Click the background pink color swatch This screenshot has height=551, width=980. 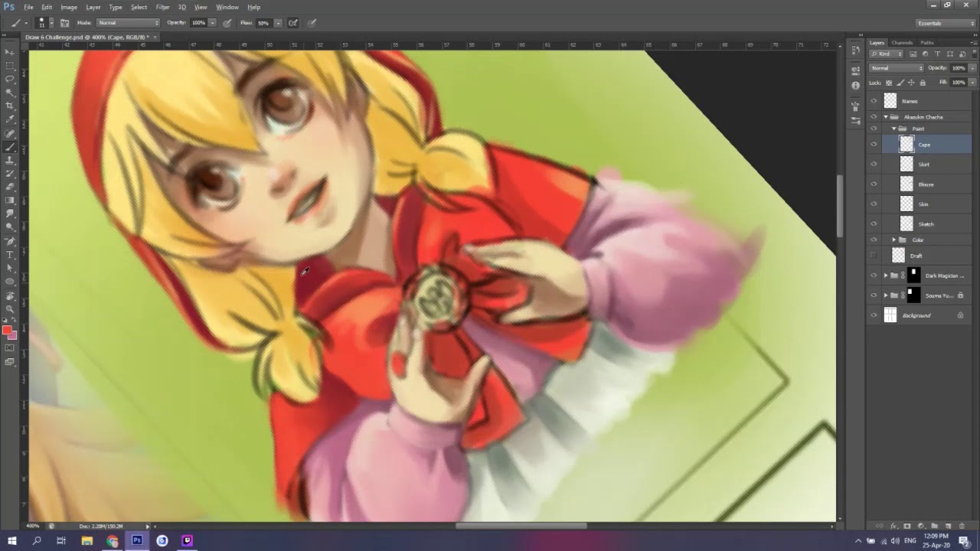click(14, 336)
